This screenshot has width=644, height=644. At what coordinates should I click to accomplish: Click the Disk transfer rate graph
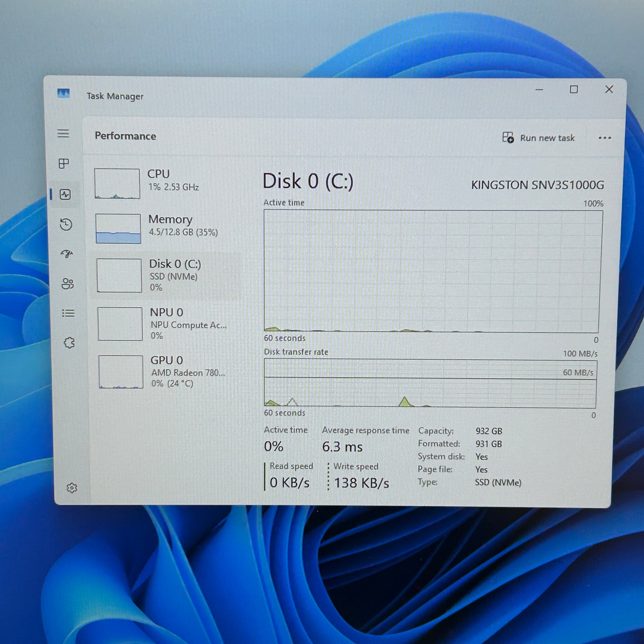coord(430,383)
